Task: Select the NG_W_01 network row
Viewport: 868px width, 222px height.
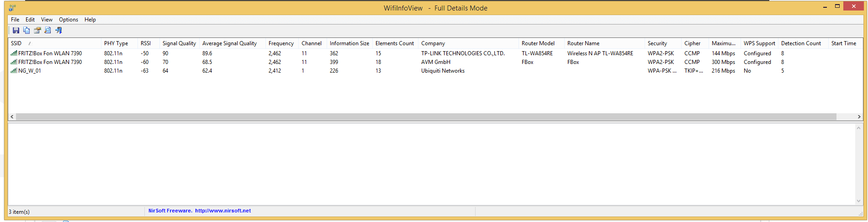Action: pos(435,71)
